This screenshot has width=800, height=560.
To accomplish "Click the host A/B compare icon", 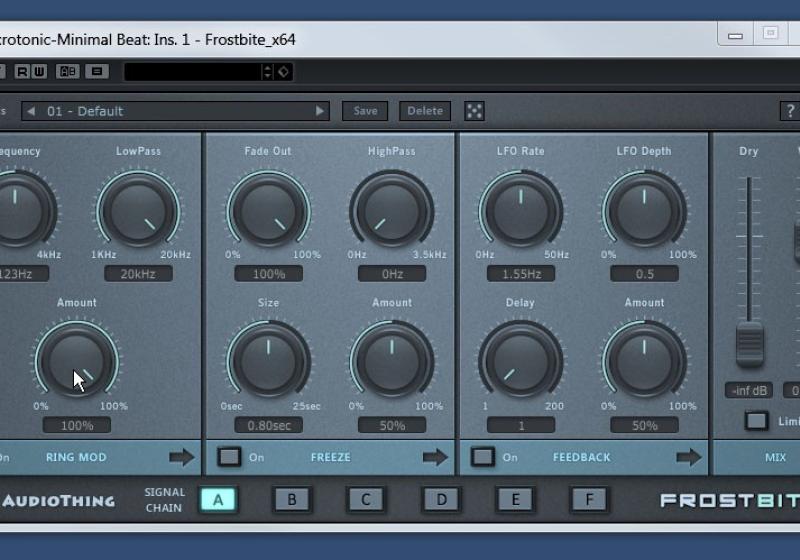I will (x=68, y=71).
